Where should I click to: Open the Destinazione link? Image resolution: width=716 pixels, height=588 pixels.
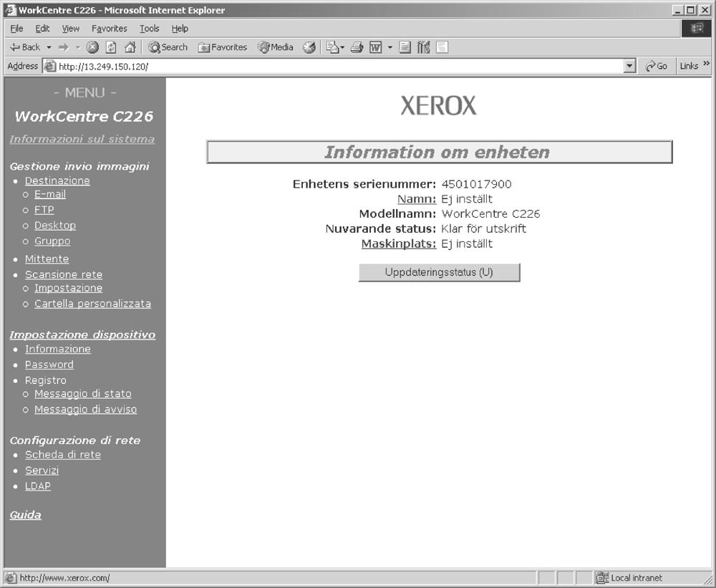point(57,181)
